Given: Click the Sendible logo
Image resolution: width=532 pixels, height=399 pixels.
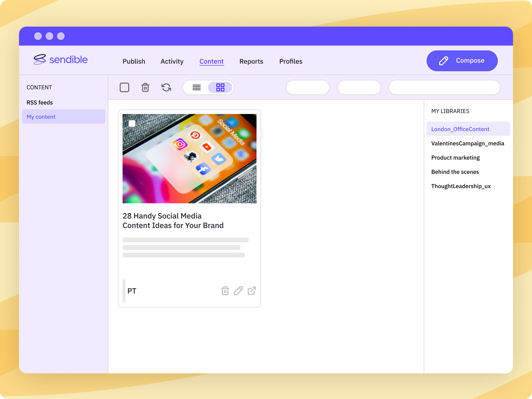Looking at the screenshot, I should point(61,60).
